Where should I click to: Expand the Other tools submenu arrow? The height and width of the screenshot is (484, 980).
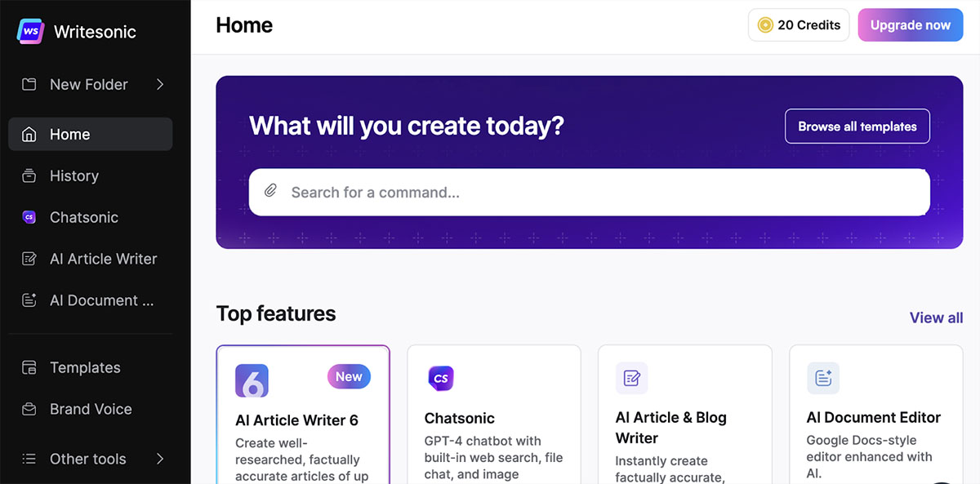pos(160,459)
